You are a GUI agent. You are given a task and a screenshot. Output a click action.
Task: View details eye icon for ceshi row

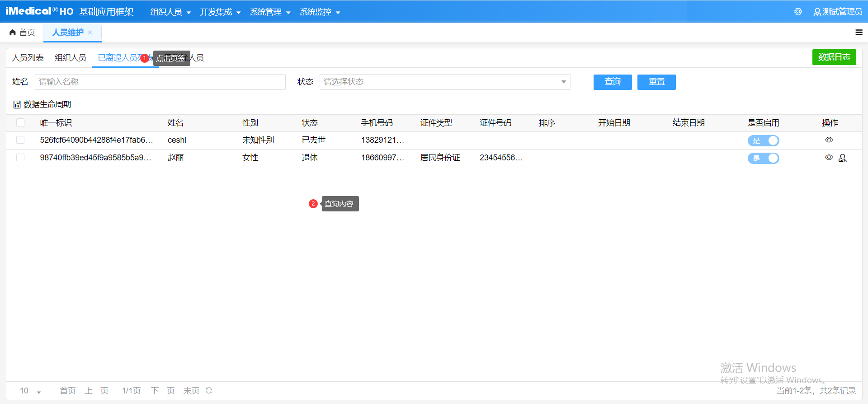pos(829,140)
